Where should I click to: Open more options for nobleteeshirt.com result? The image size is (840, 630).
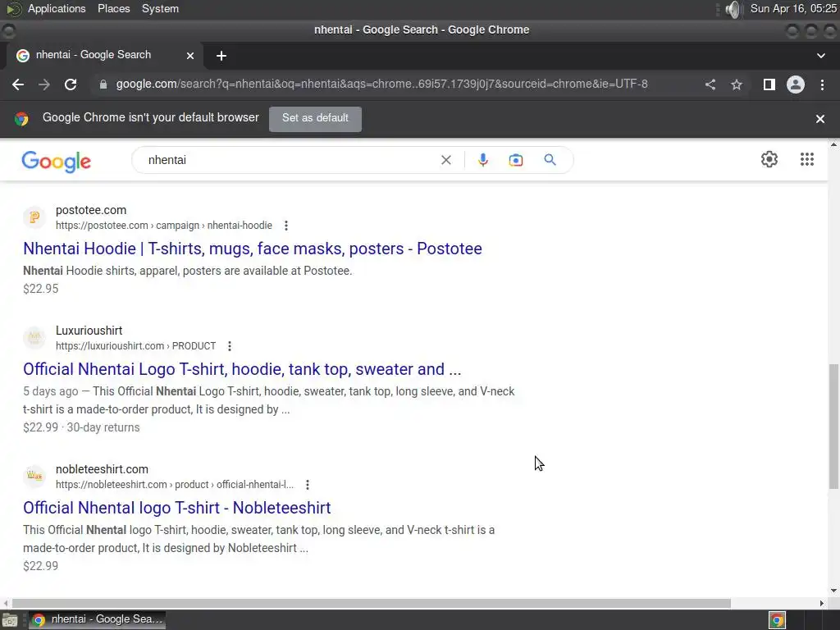[307, 485]
